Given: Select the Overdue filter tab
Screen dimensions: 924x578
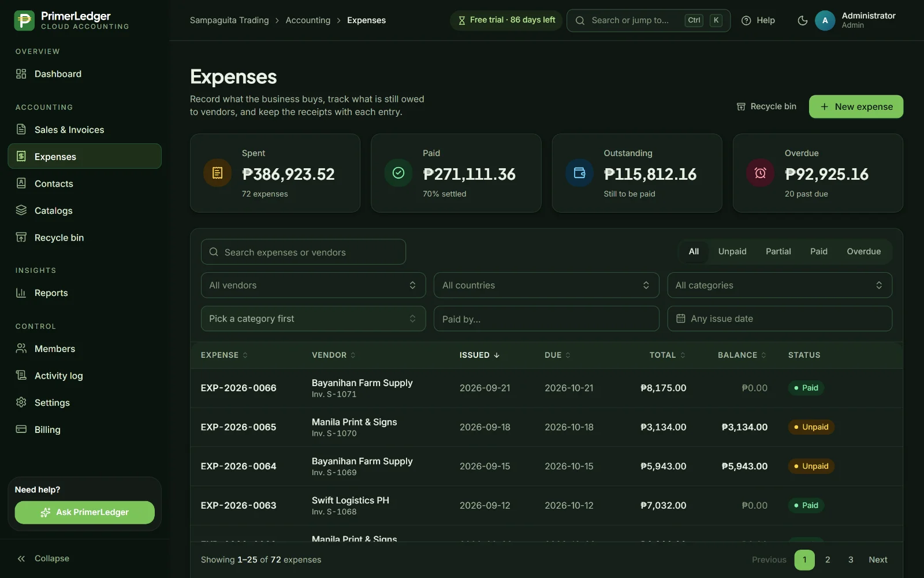Looking at the screenshot, I should pyautogui.click(x=863, y=251).
